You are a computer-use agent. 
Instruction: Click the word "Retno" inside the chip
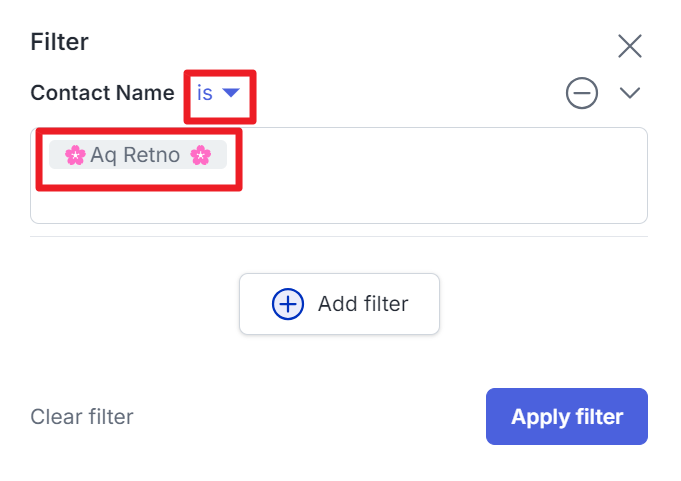coord(152,155)
